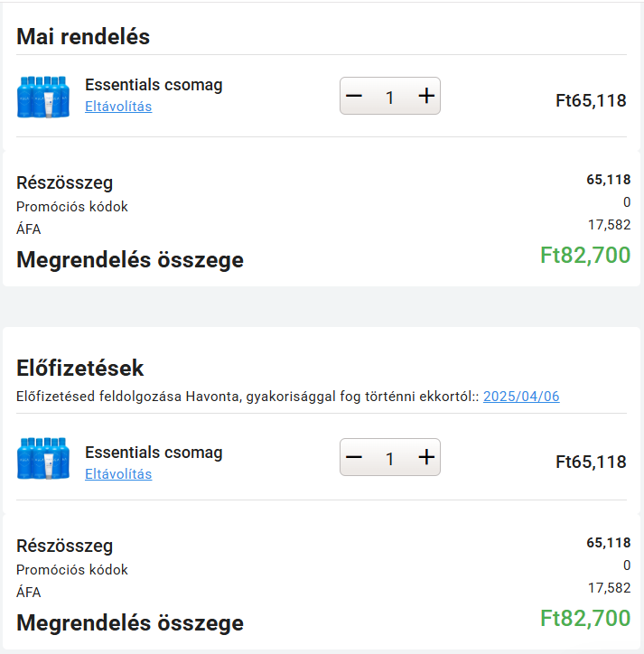Click the green Ft82,700 total in Mai rendelés summary
Image resolution: width=644 pixels, height=654 pixels.
(x=585, y=255)
